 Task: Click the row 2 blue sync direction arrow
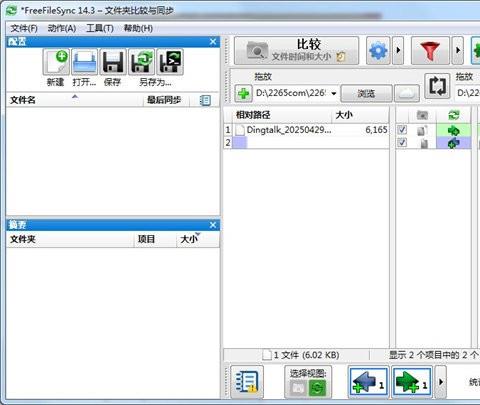[x=453, y=143]
